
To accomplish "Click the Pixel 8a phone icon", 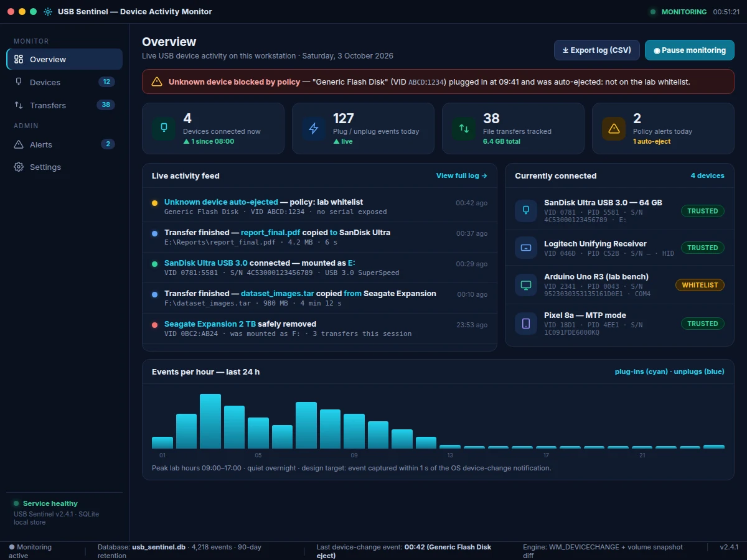I will point(526,324).
